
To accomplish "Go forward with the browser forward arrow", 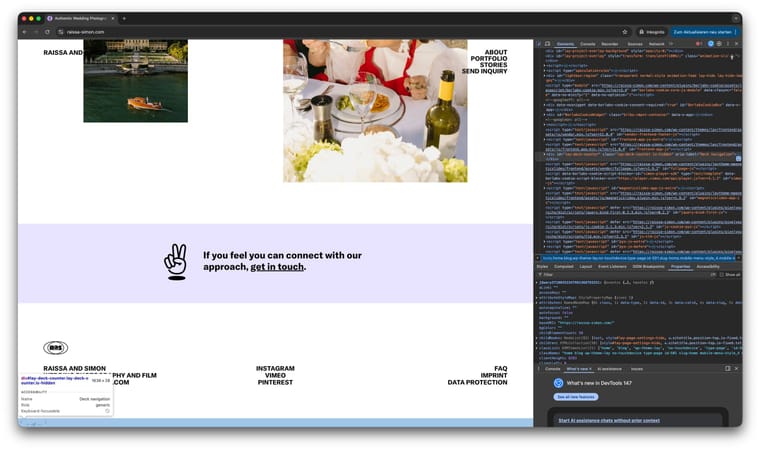I will 36,32.
